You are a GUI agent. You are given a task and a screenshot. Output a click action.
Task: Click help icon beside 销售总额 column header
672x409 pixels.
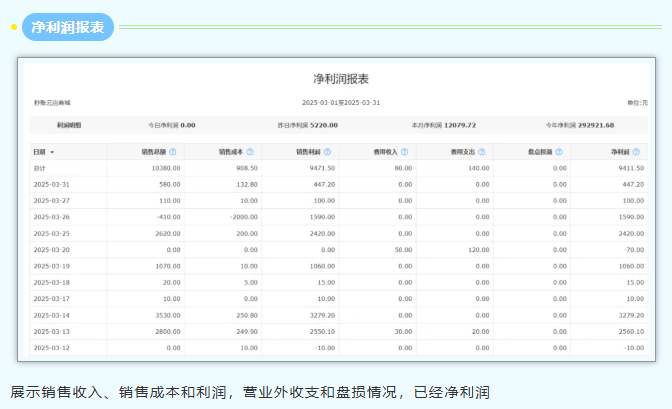[x=173, y=152]
